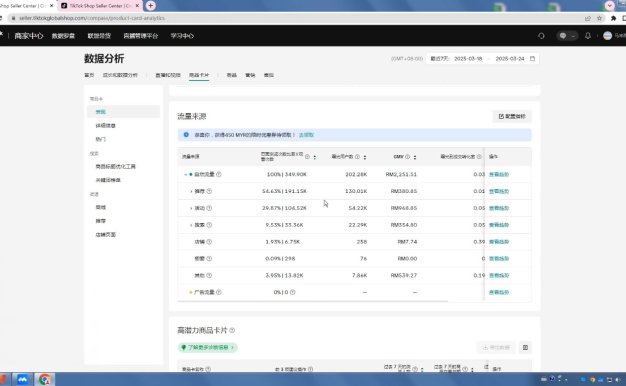Click help icon in the 29.87% row label
Screen dimensions: 626x386
209,208
